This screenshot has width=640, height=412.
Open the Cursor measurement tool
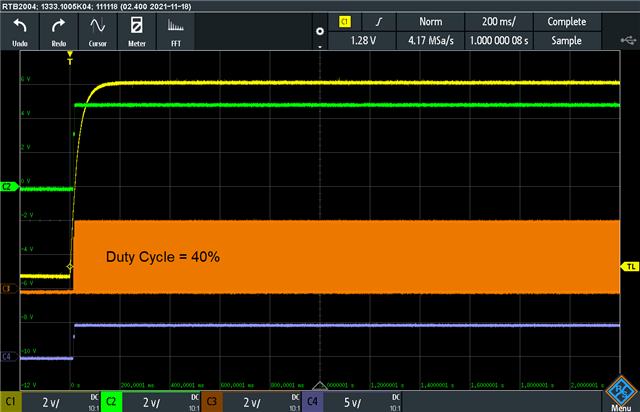pyautogui.click(x=98, y=31)
